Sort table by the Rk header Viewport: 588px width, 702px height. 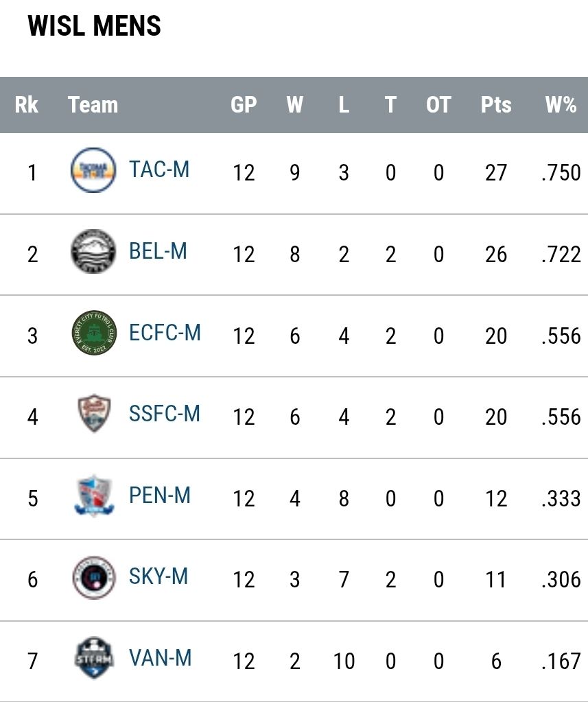tap(26, 105)
